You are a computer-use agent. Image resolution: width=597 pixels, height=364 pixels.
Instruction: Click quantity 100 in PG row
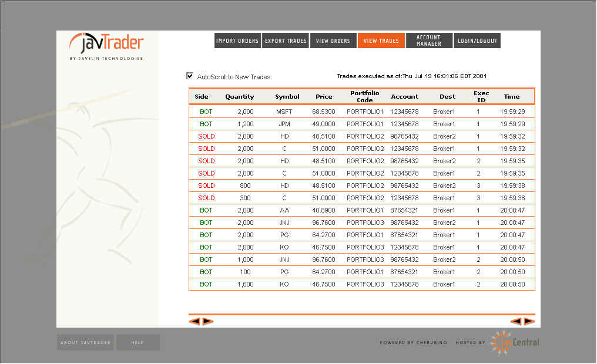[x=245, y=272]
